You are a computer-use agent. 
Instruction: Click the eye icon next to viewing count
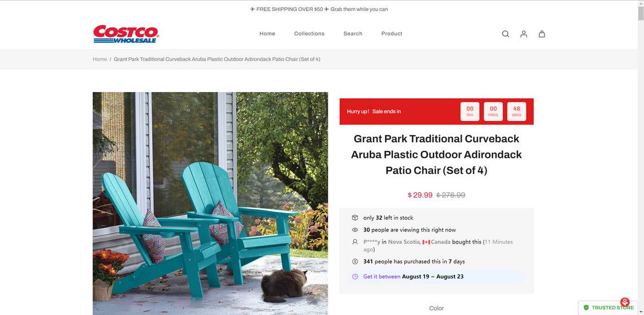(x=355, y=230)
